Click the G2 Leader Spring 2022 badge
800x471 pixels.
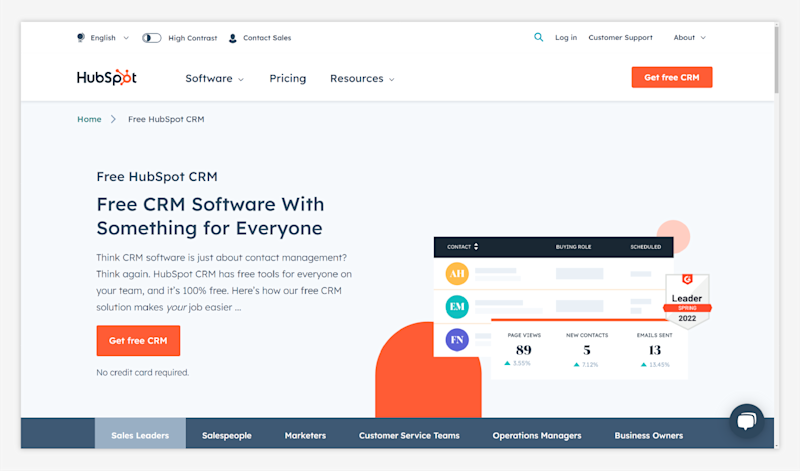tap(687, 301)
